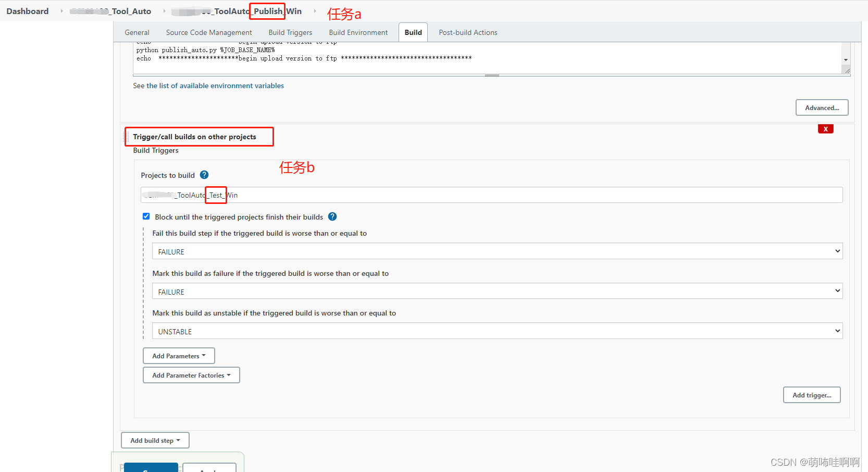Click the breadcrumb chevron after Dashboard
Viewport: 868px width, 472px height.
pyautogui.click(x=60, y=11)
